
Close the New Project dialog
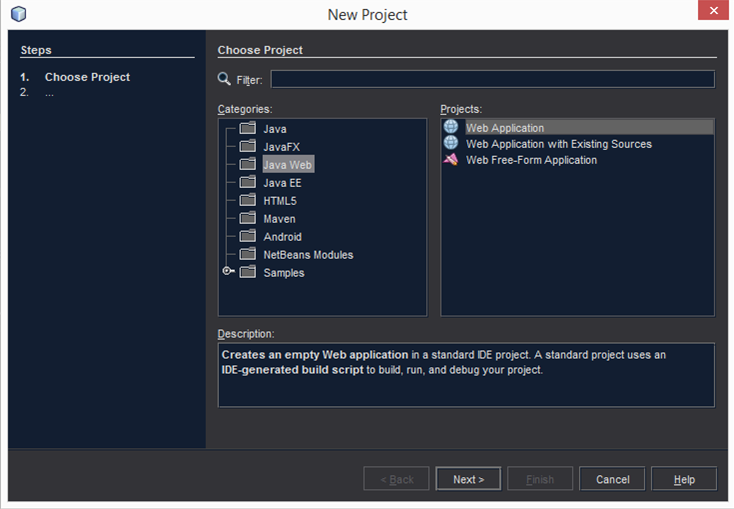(712, 12)
